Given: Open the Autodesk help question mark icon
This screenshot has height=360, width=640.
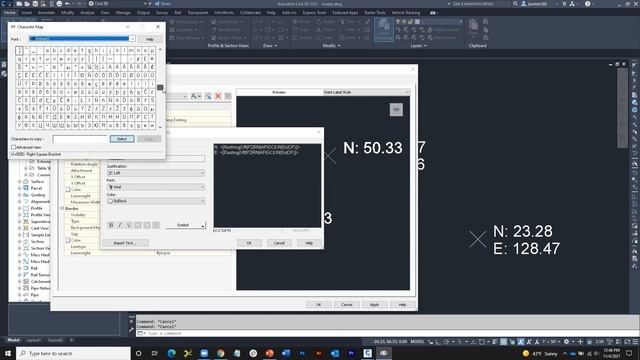Looking at the screenshot, I should [x=587, y=4].
